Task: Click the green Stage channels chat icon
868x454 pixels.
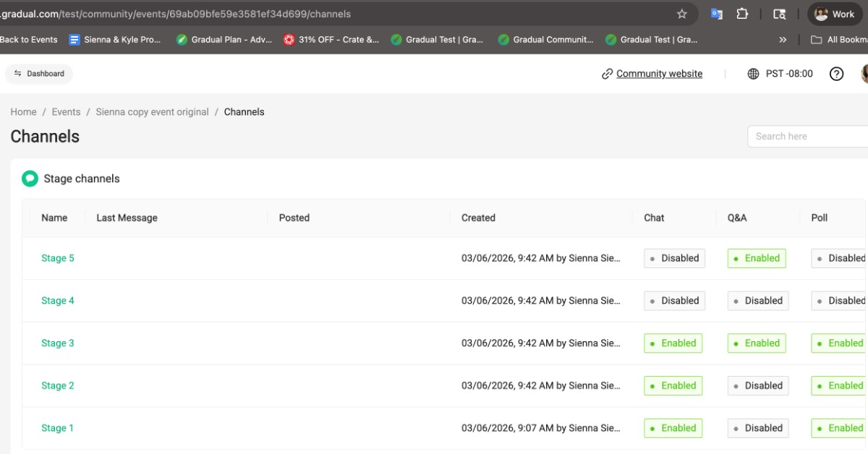Action: [30, 179]
